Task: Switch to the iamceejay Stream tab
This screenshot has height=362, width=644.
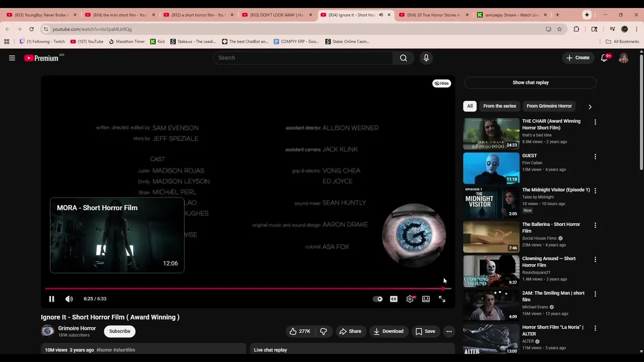Action: coord(511,15)
